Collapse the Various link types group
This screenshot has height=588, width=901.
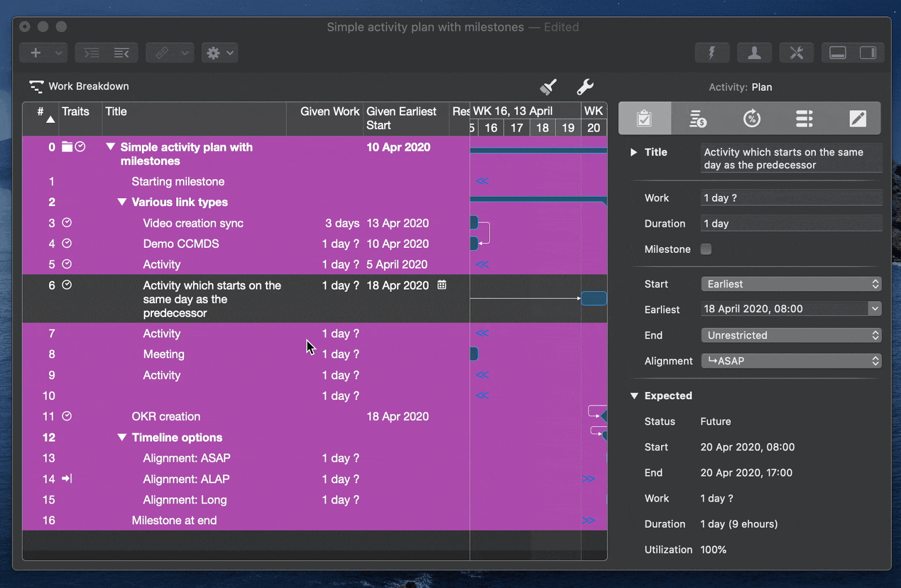point(122,202)
